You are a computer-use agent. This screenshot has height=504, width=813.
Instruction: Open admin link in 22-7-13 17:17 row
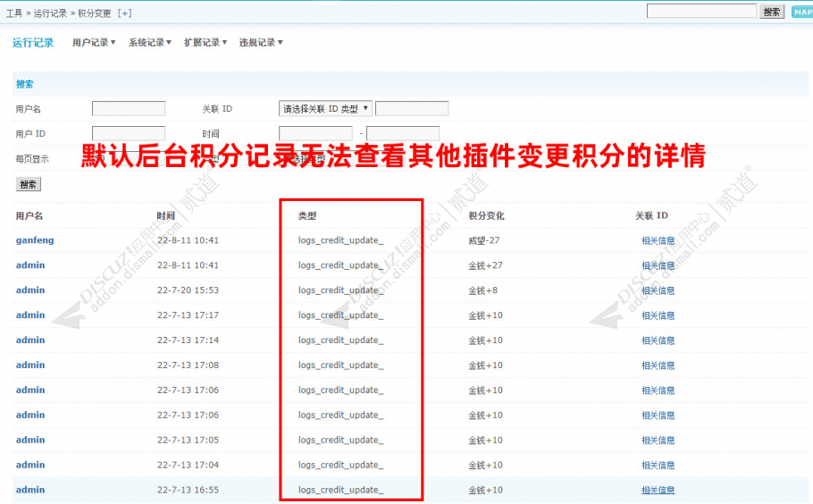(30, 315)
